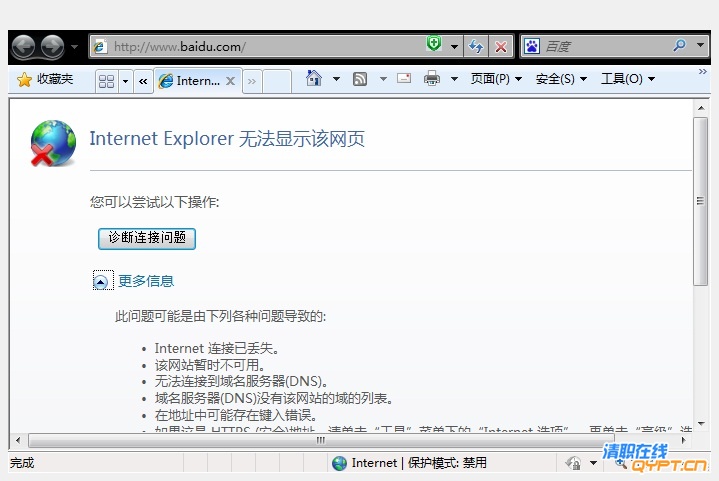This screenshot has height=481, width=719.
Task: Click the Home page icon
Action: (314, 78)
